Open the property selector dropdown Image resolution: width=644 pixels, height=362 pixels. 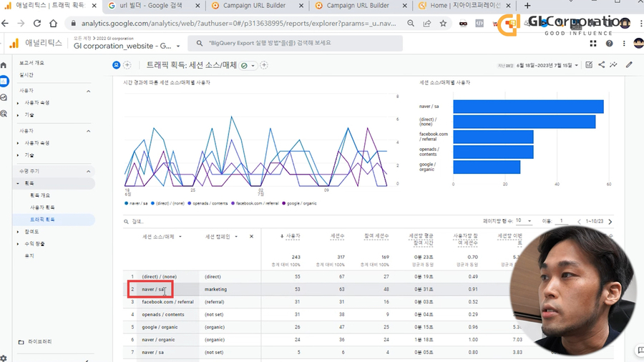point(127,46)
